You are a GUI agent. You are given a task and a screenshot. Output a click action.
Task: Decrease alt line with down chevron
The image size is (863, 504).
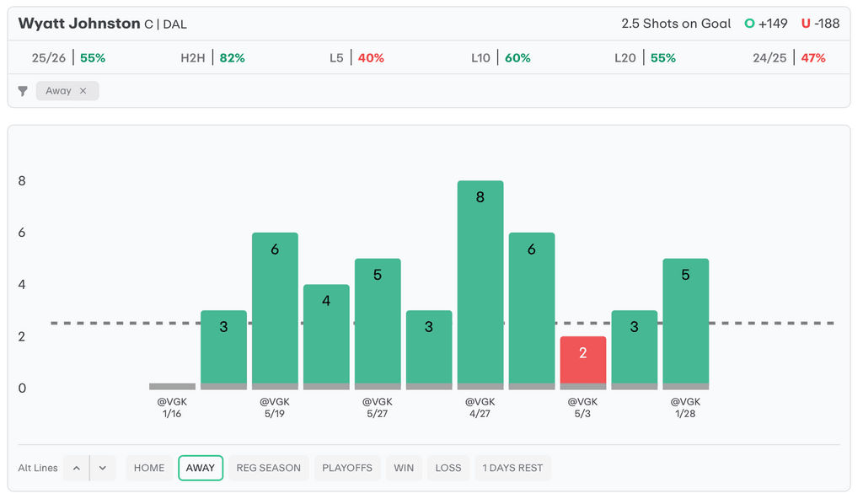coord(102,468)
